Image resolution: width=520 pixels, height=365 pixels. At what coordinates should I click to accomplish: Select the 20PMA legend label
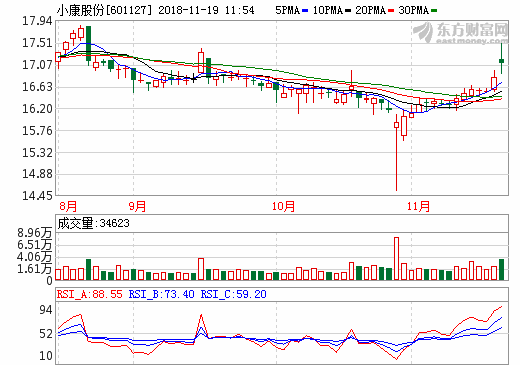tap(371, 10)
